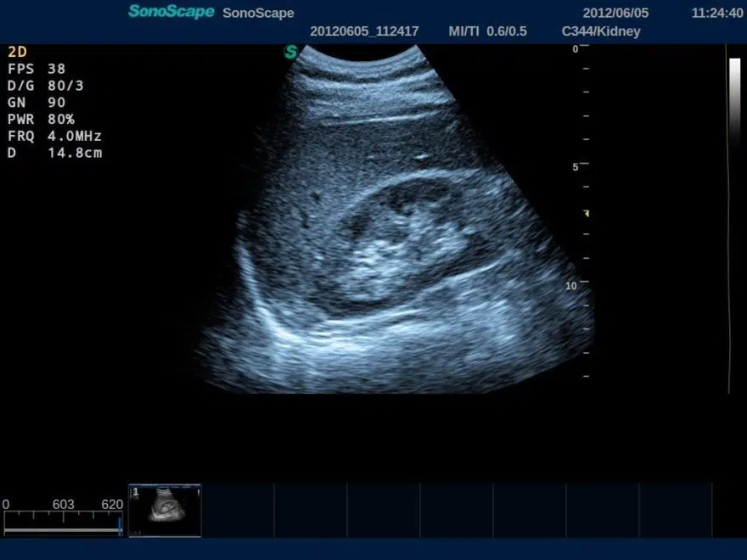Screen dimensions: 747x560
Task: Click the 10 cm depth scale mark
Action: coord(571,286)
